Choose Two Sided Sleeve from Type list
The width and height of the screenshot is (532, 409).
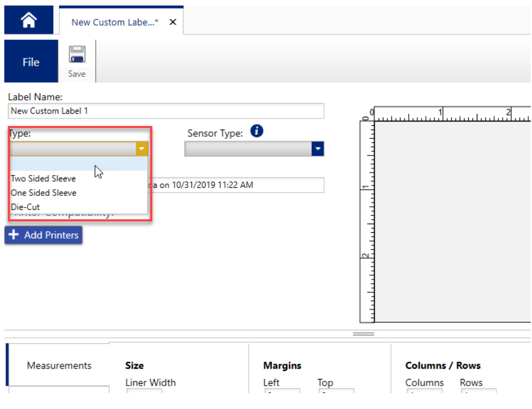point(44,179)
